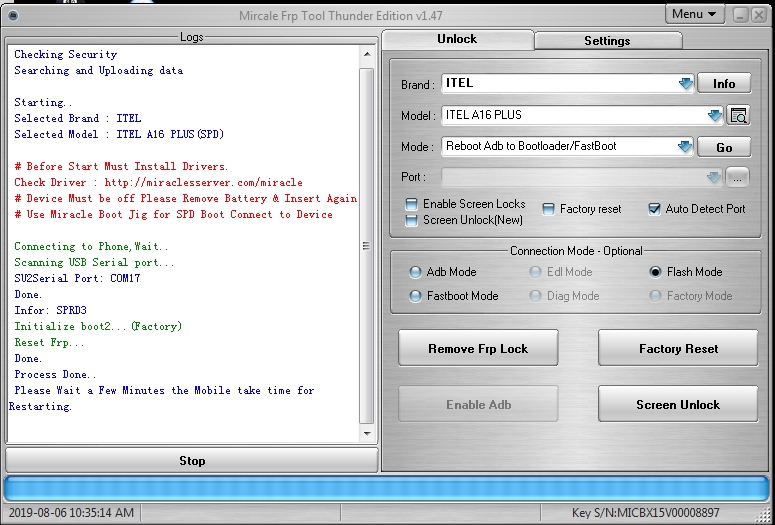Open the model search icon button
Viewport: 775px width, 525px height.
[x=738, y=116]
